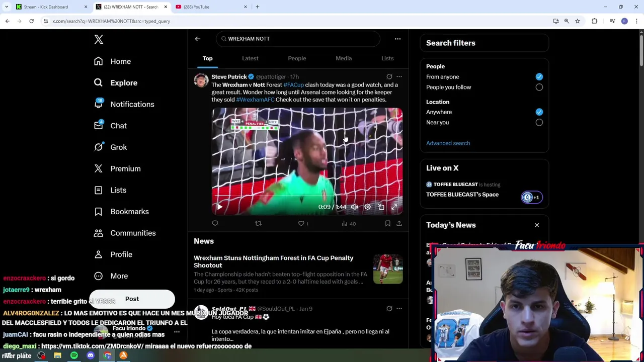This screenshot has width=644, height=362.
Task: Go to Home in the sidebar
Action: [x=113, y=61]
